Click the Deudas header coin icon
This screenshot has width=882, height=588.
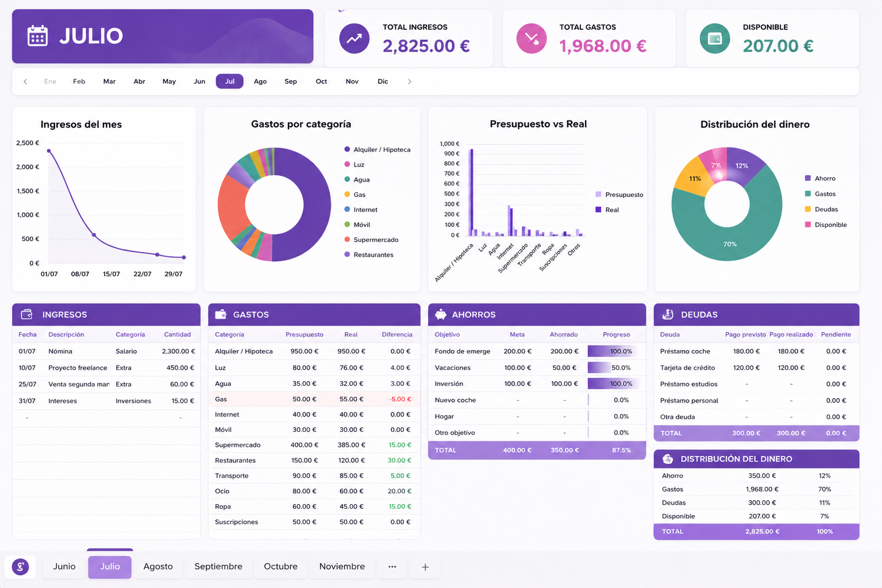coord(668,314)
